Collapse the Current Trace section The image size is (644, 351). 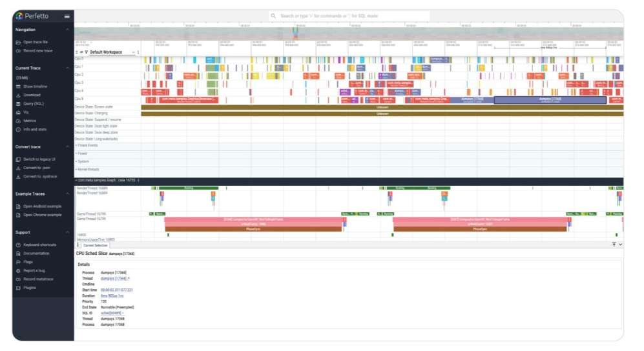coord(67,68)
